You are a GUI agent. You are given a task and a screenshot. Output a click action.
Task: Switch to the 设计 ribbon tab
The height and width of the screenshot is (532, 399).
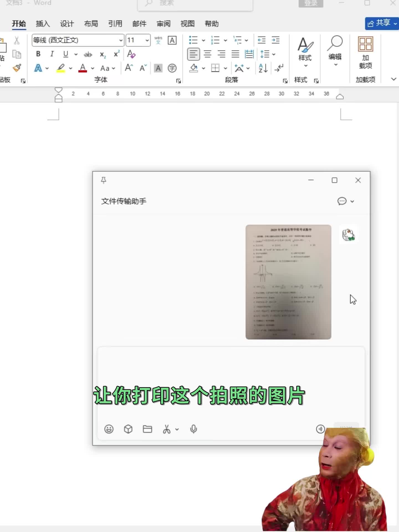[x=67, y=24]
